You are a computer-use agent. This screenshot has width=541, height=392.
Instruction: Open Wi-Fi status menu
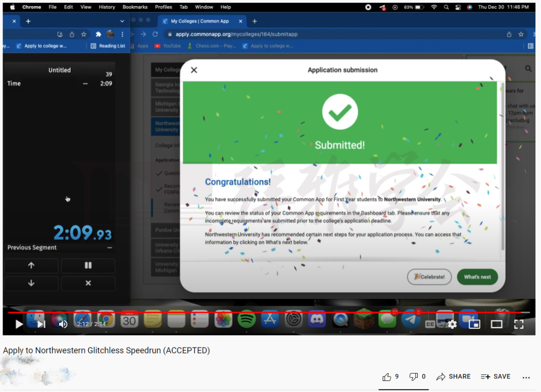tap(434, 7)
